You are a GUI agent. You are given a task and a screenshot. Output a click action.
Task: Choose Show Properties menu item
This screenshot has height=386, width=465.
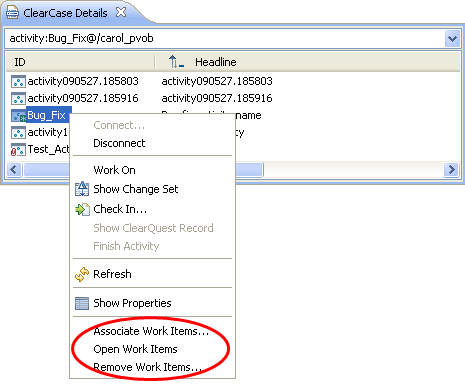(x=132, y=303)
